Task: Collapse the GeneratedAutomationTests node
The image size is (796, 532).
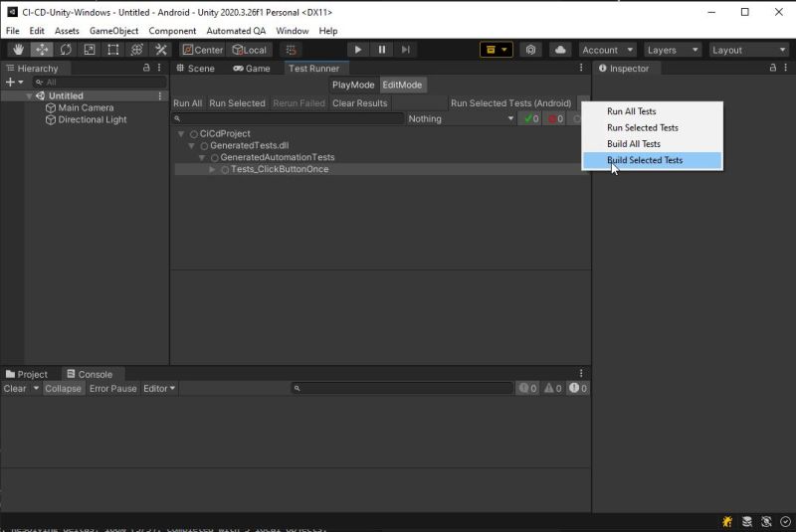Action: point(202,158)
